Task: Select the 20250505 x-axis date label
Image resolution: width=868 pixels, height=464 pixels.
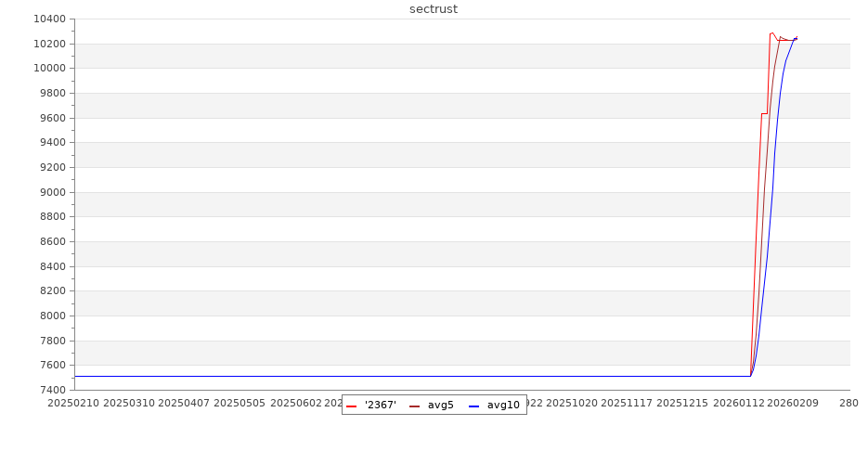Action: tap(240, 404)
